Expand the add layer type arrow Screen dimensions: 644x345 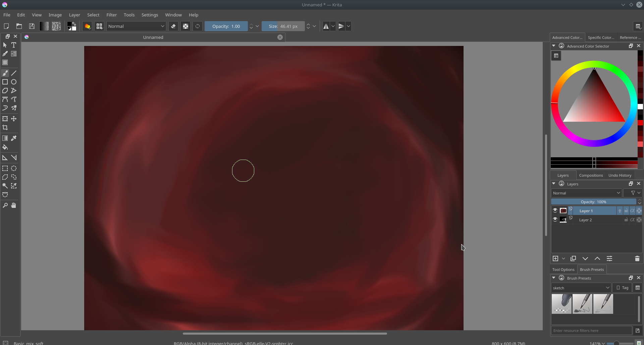(x=563, y=258)
